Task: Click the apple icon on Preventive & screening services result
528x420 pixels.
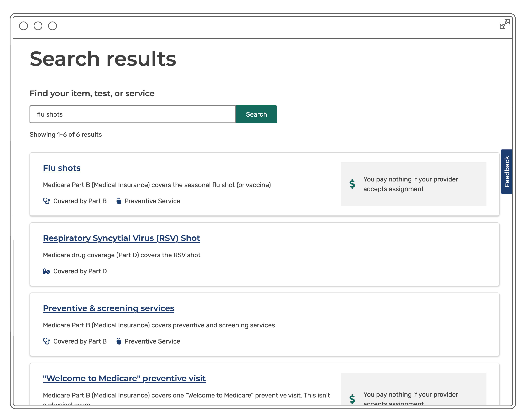Action: 119,341
